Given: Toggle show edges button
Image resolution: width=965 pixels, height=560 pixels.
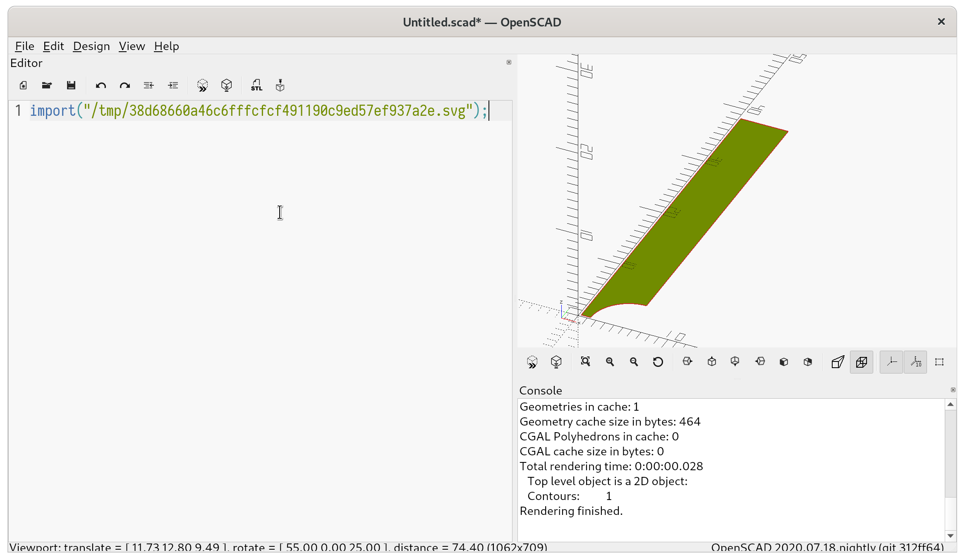Looking at the screenshot, I should (939, 362).
